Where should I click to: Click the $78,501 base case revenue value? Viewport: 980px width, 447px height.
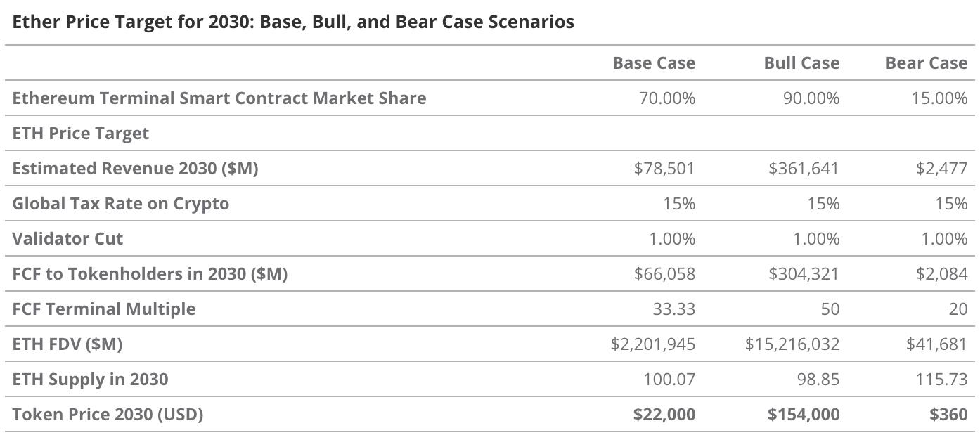(664, 169)
